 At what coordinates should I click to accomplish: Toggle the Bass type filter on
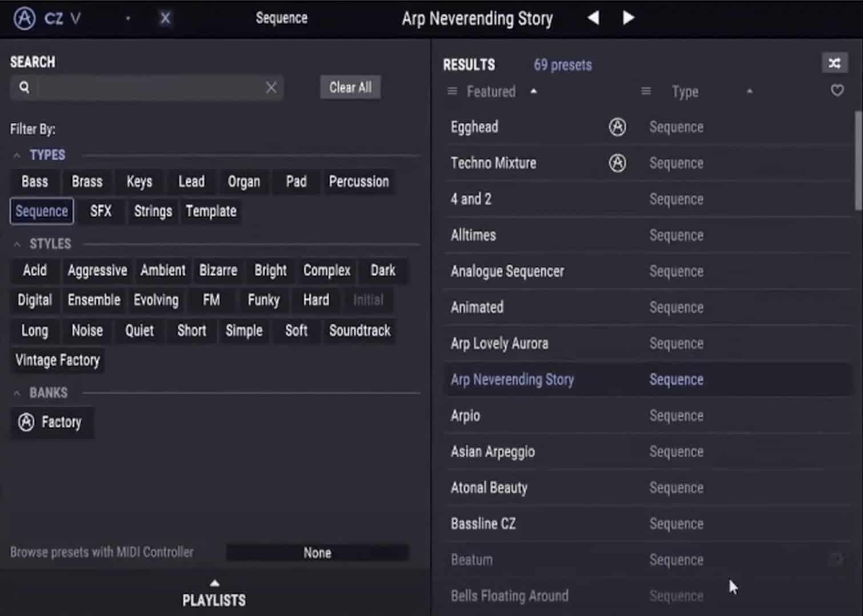coord(34,181)
